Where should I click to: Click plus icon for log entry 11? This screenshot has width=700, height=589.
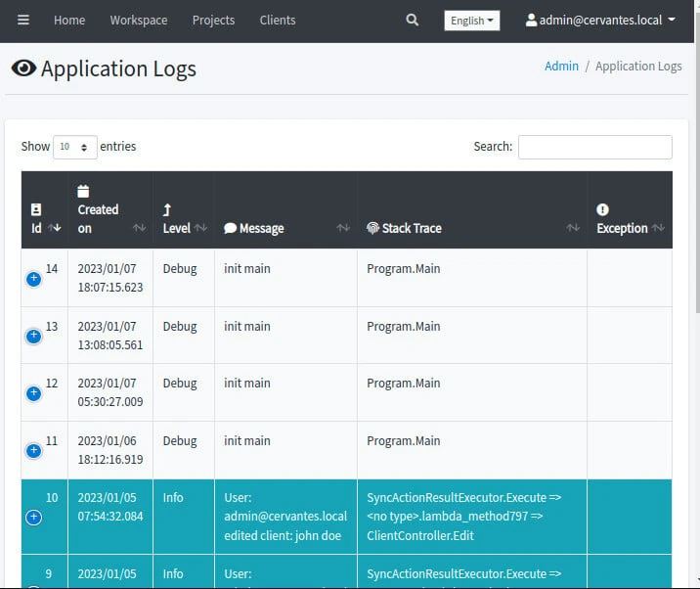coord(33,451)
